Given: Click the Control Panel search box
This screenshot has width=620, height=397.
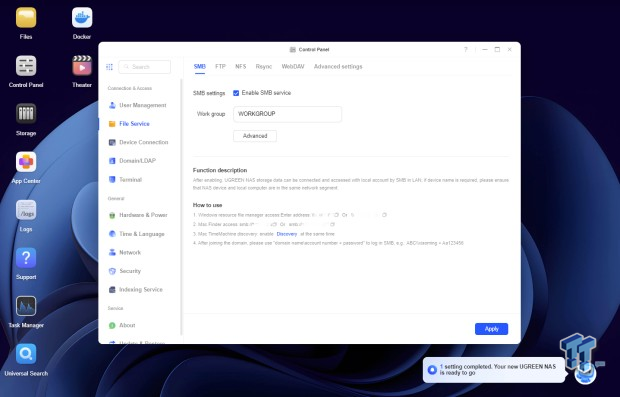Looking at the screenshot, I should (x=145, y=67).
